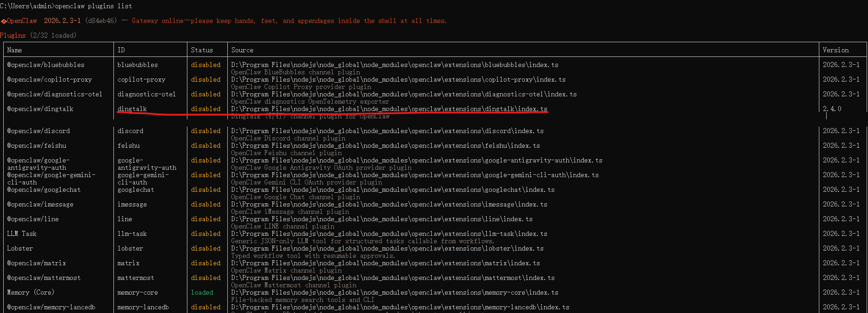Viewport: 868px width, 313px height.
Task: Click 'OpenClaw Google Antigravity OAuth provider plugin' description
Action: pyautogui.click(x=321, y=168)
